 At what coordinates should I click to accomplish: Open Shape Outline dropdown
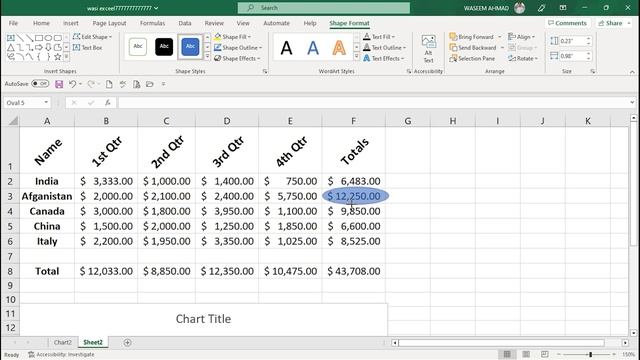point(238,48)
